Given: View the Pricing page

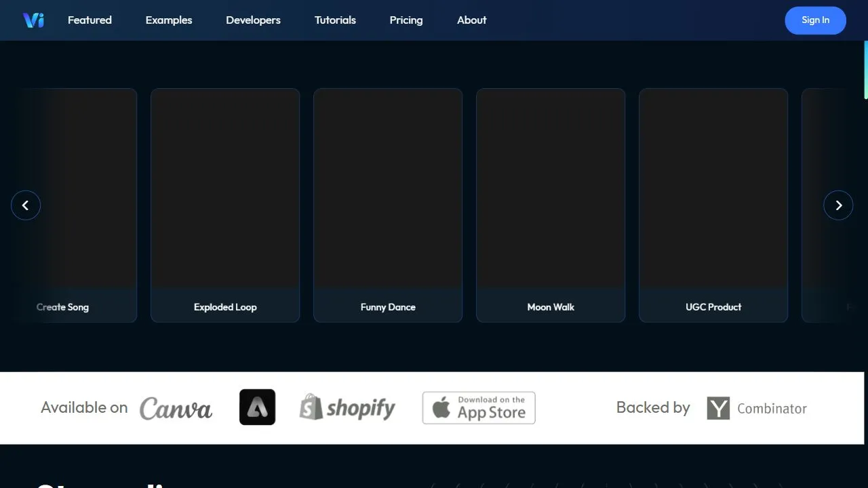Looking at the screenshot, I should coord(406,20).
